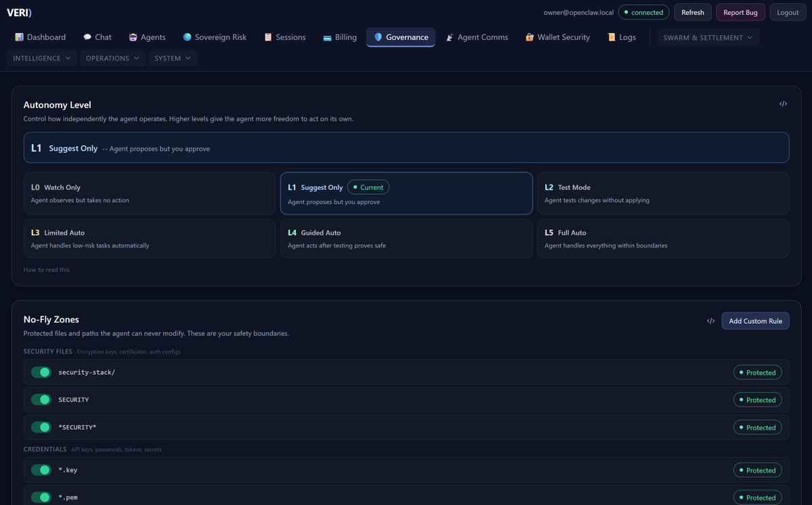Click the CREDENTIALS section heading
Viewport: 812px width, 505px height.
[45, 449]
